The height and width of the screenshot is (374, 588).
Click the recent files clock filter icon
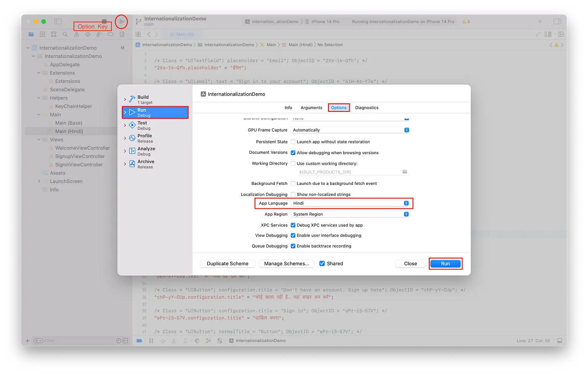pos(119,341)
